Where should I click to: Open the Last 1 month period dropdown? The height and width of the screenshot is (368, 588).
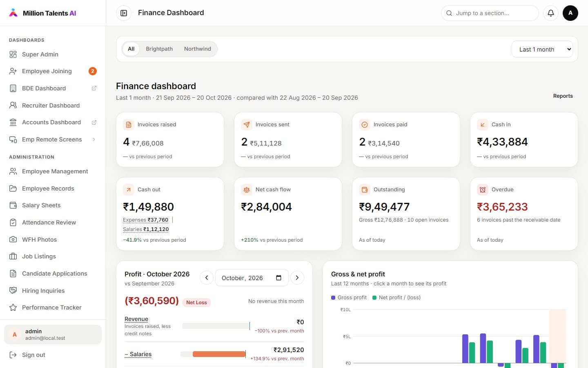542,49
